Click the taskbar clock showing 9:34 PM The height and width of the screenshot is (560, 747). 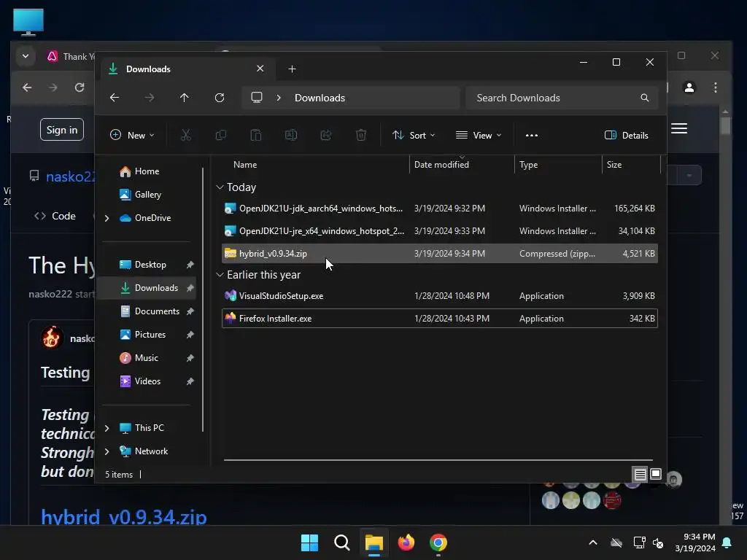(x=695, y=542)
